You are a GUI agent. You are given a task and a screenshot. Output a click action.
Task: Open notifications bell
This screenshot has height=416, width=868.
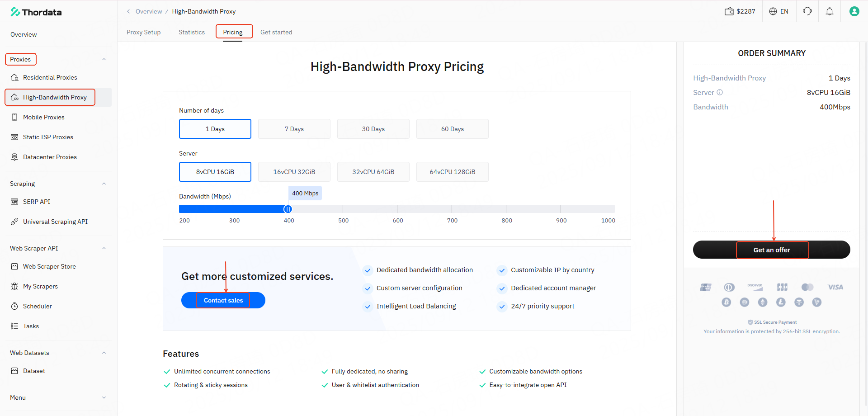[x=830, y=11]
